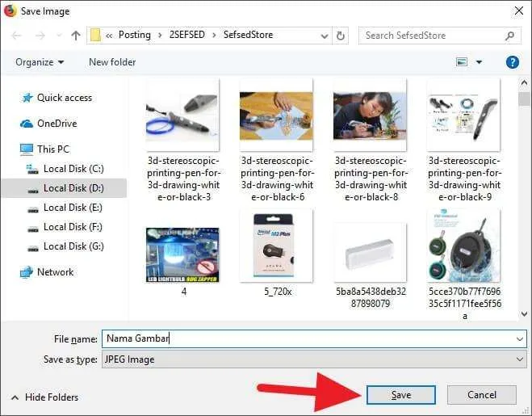Select the 5ba8a5438deb3287898079 thumbnail
Image resolution: width=532 pixels, height=416 pixels.
coord(370,253)
